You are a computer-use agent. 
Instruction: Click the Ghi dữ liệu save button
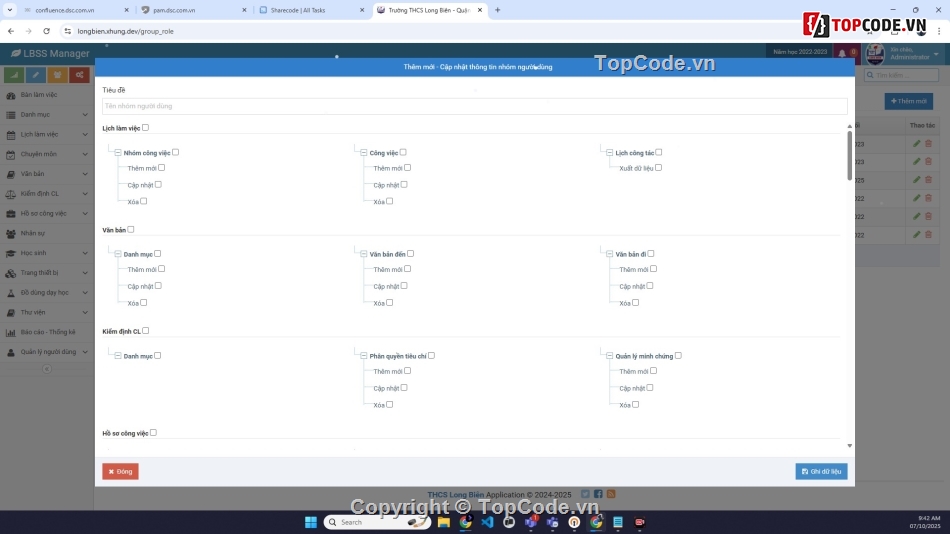pyautogui.click(x=821, y=471)
